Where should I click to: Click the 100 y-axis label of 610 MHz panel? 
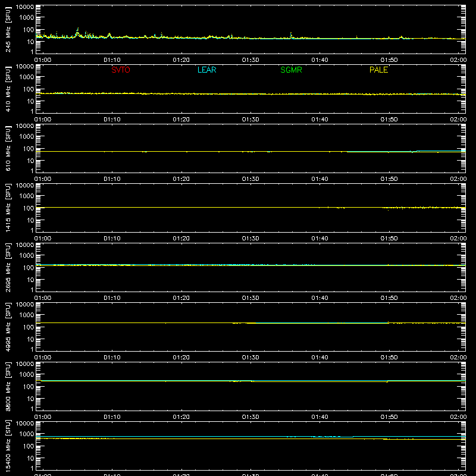(x=29, y=149)
